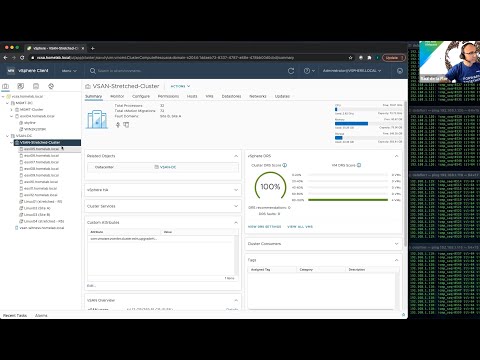Screen dimensions: 480x360
Task: Click the second icon under Fault Domains
Action: click(126, 125)
